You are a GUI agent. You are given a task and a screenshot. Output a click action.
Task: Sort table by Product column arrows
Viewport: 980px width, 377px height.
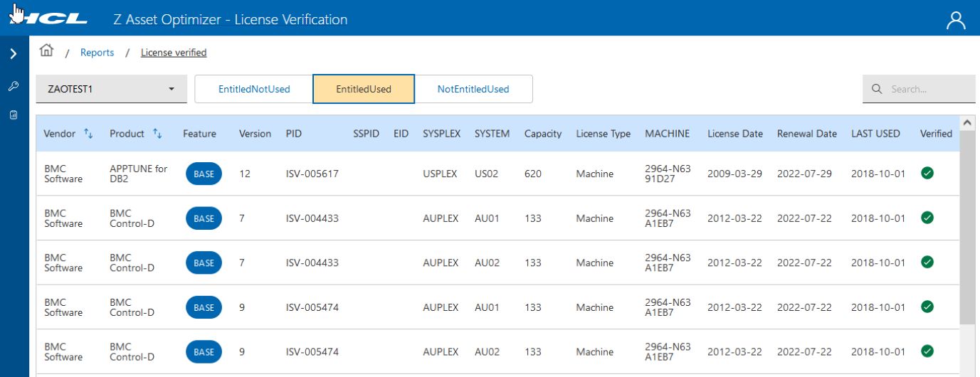pos(157,134)
